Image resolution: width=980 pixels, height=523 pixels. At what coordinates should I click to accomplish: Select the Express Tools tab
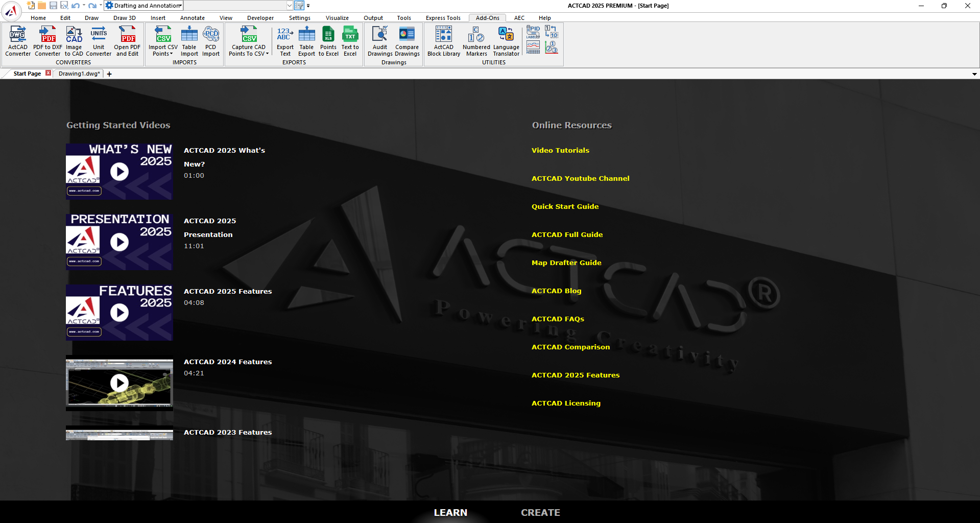(443, 18)
